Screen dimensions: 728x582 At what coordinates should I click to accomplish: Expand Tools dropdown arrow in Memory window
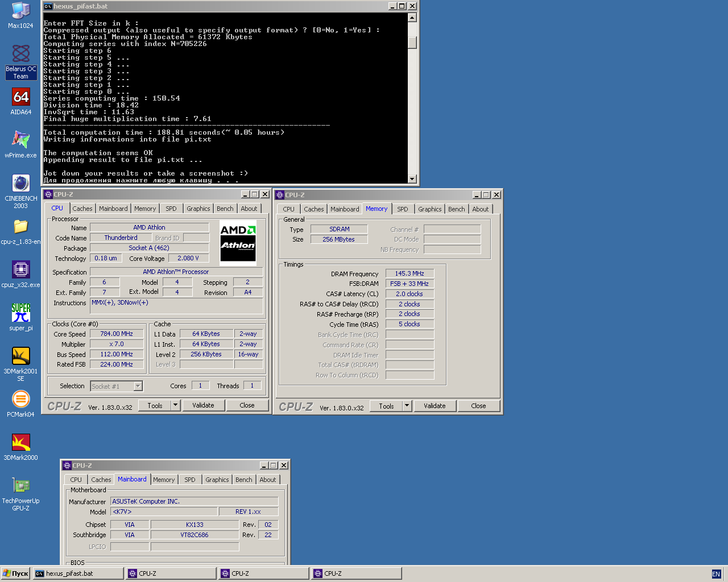coord(407,406)
